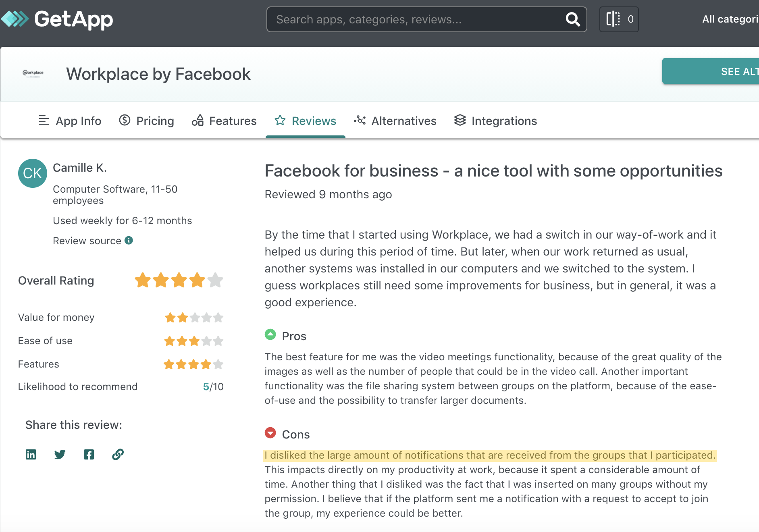Open the compare apps counter
This screenshot has height=532, width=759.
619,19
